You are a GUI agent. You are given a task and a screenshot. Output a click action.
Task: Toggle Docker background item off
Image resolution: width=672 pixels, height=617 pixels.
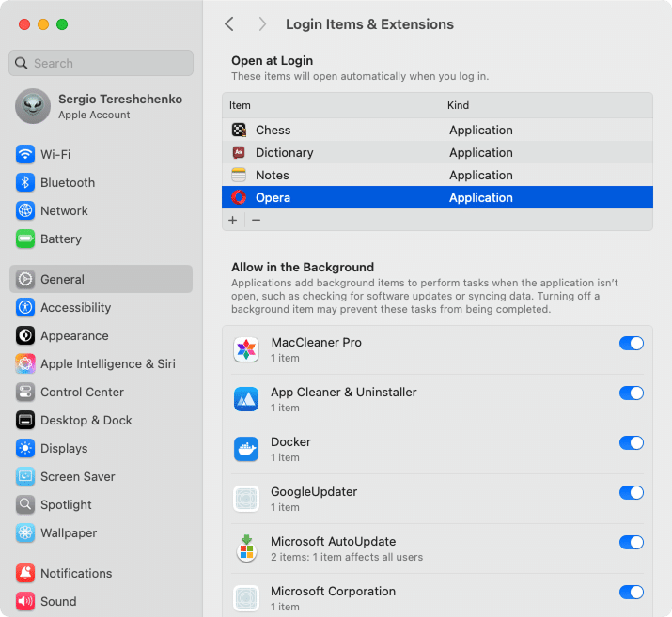click(632, 442)
